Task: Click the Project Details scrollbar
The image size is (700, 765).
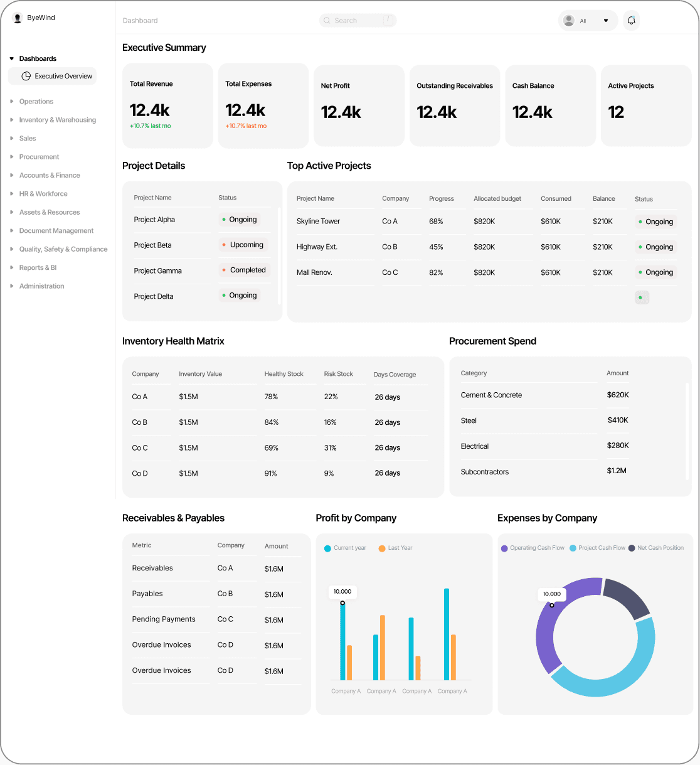Action: tap(279, 256)
